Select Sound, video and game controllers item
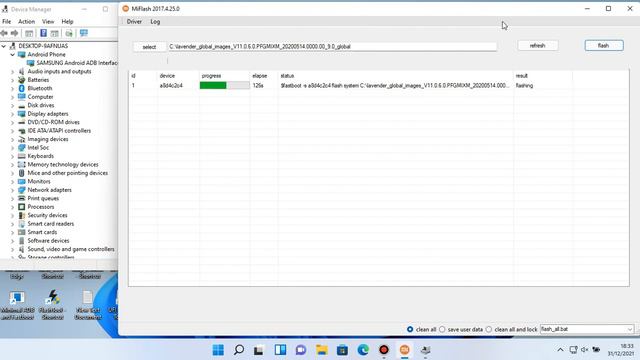 pos(71,249)
